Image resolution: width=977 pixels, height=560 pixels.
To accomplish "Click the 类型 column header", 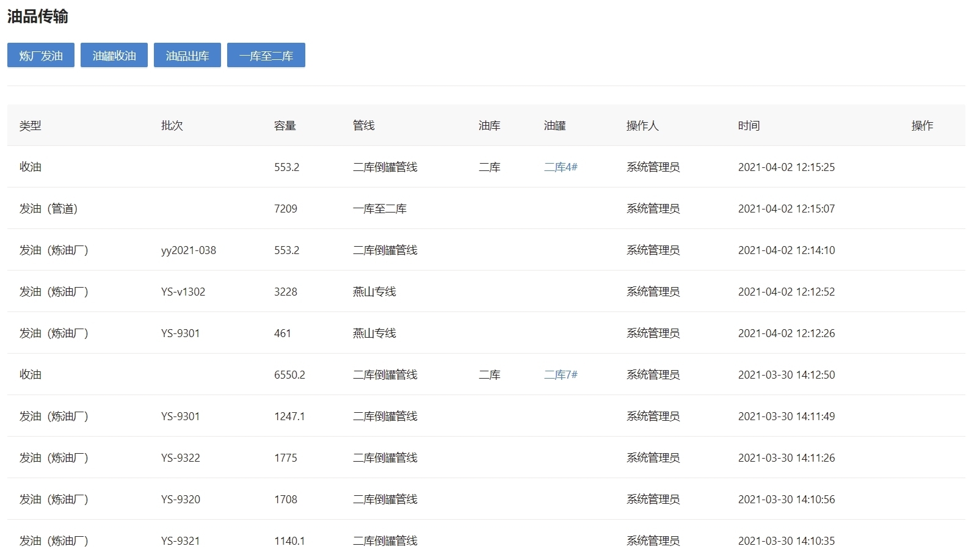I will click(31, 126).
